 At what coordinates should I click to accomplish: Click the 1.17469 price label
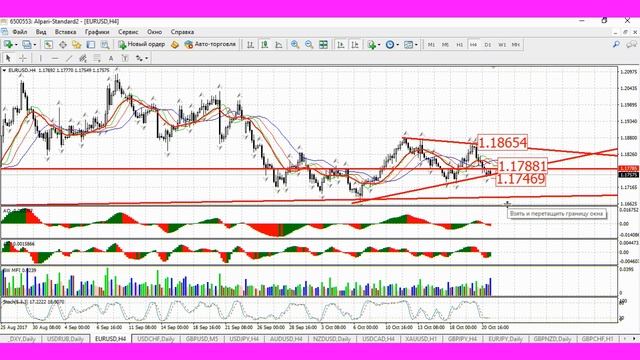click(x=521, y=179)
